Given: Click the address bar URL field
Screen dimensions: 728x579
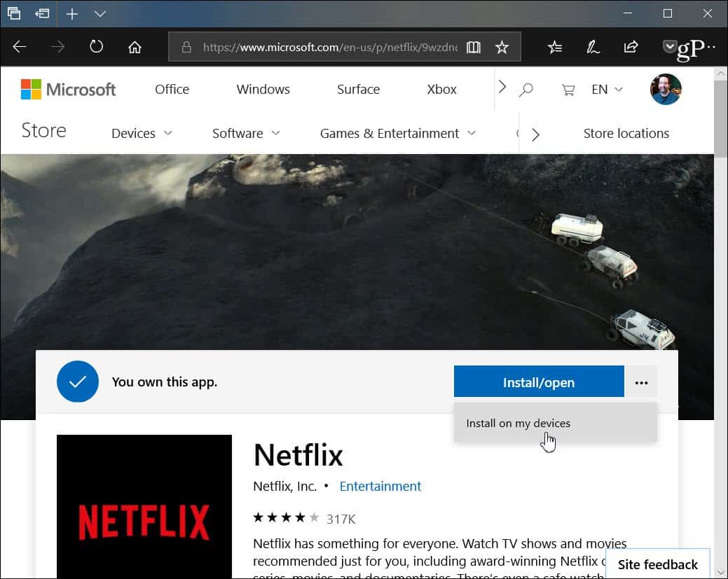Looking at the screenshot, I should [329, 47].
